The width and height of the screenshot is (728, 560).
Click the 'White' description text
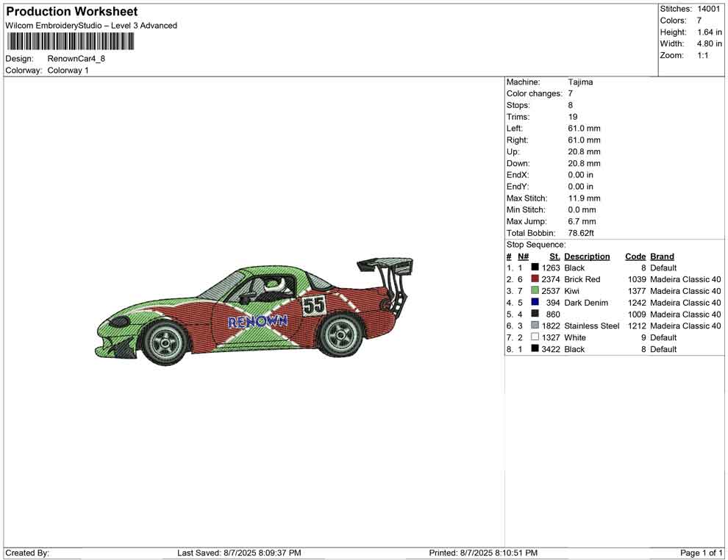(575, 337)
